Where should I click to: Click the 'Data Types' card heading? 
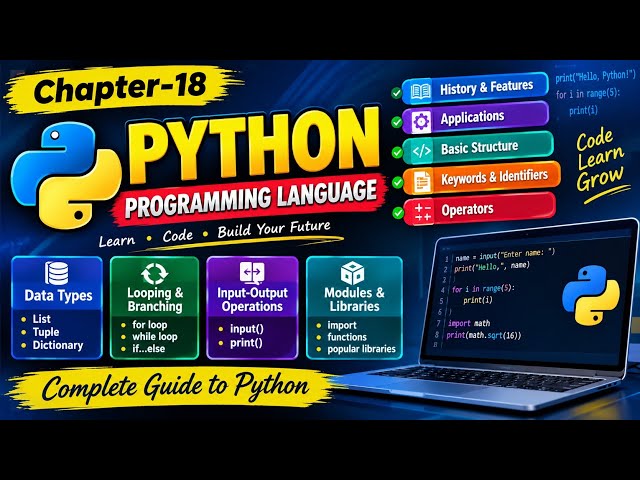[58, 296]
